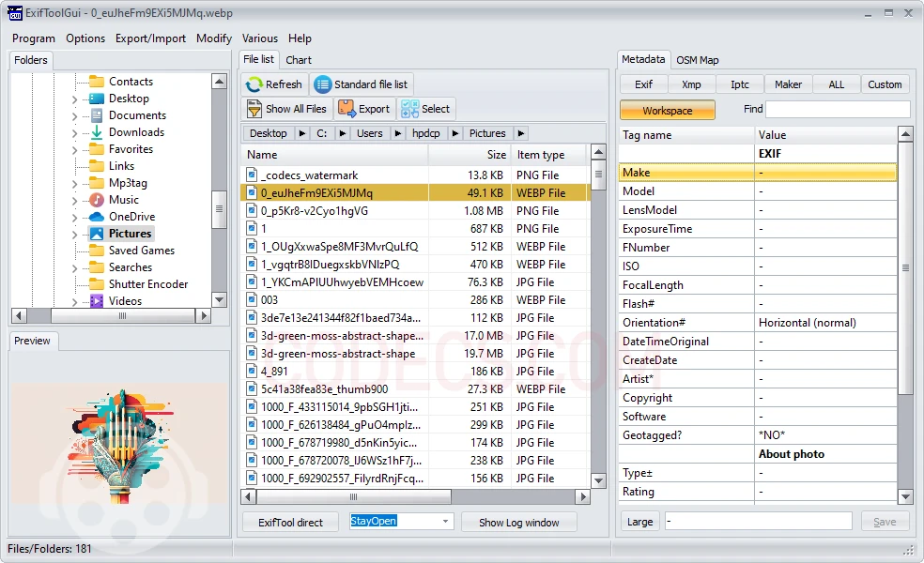Click the OneDrive cloud icon
924x563 pixels.
point(96,217)
